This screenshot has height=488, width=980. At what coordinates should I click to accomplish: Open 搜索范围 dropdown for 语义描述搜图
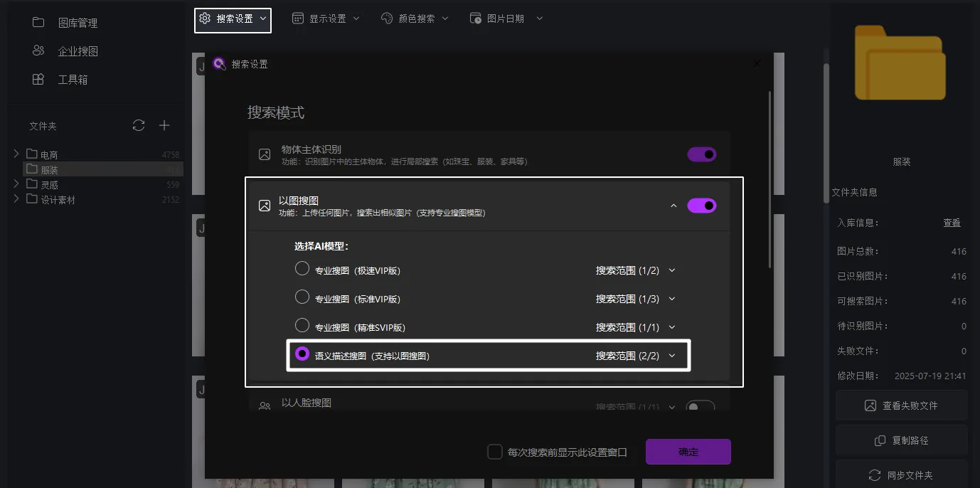point(635,356)
